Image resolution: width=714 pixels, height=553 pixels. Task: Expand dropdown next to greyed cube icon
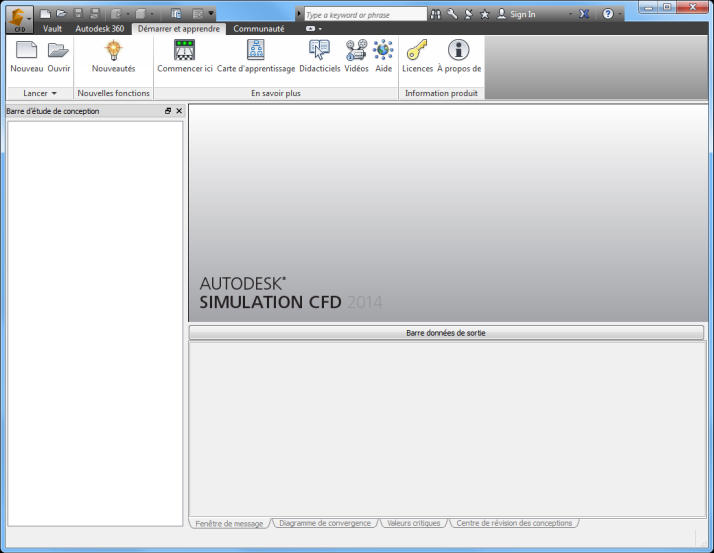[x=152, y=14]
